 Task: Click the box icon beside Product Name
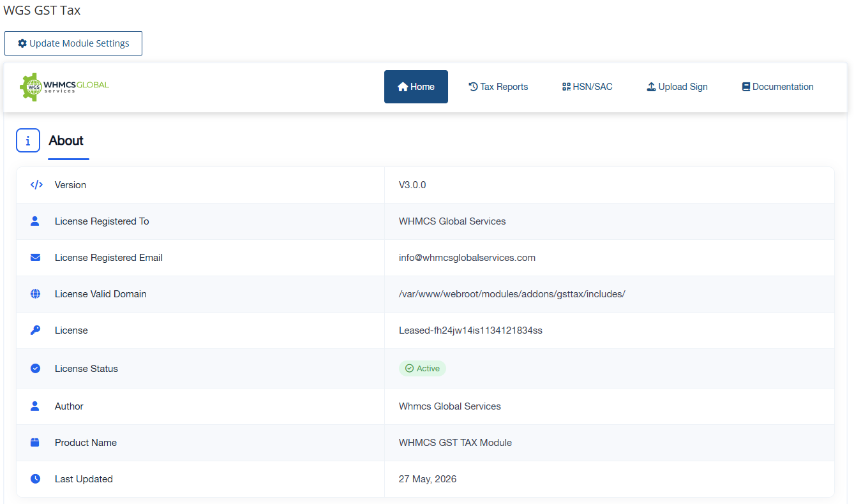(x=35, y=443)
